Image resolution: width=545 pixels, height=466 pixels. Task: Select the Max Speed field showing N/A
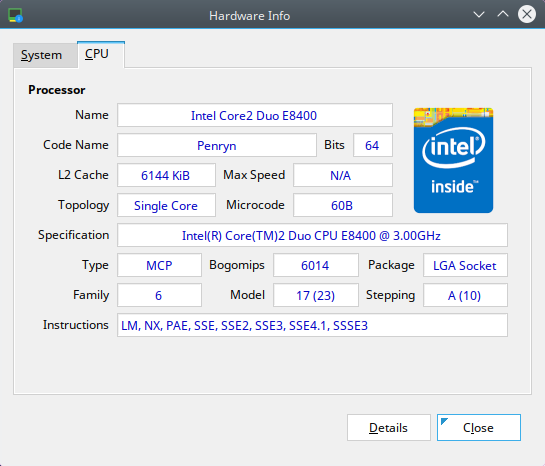click(x=343, y=175)
